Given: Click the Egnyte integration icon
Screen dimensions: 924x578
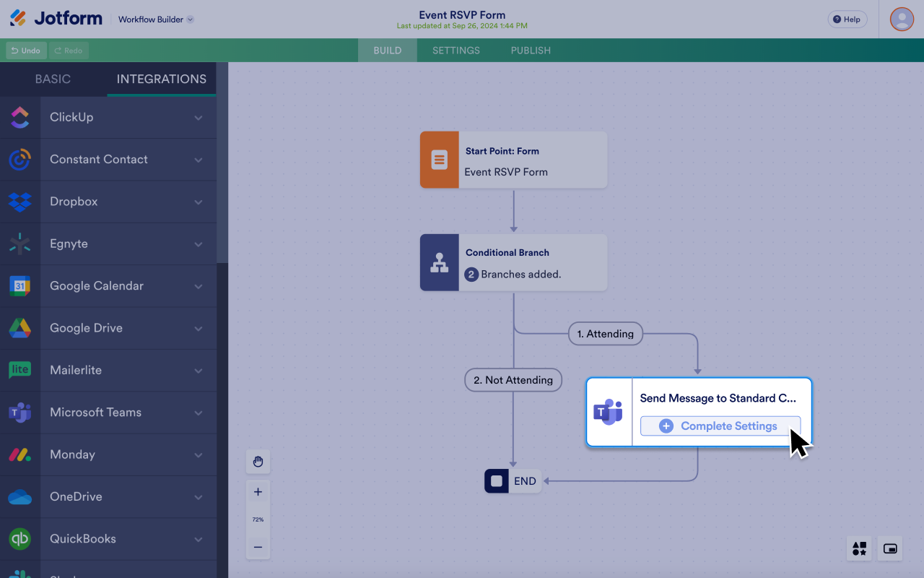Looking at the screenshot, I should (x=21, y=243).
